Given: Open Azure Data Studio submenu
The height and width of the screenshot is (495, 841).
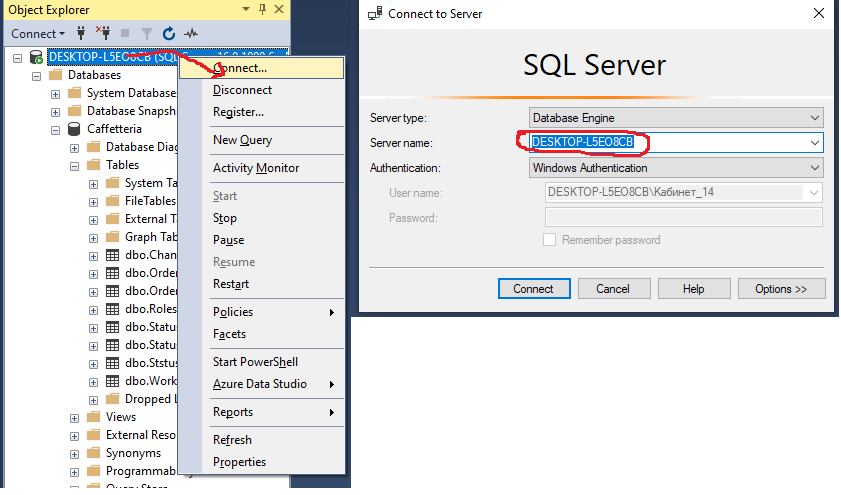Looking at the screenshot, I should coord(261,384).
